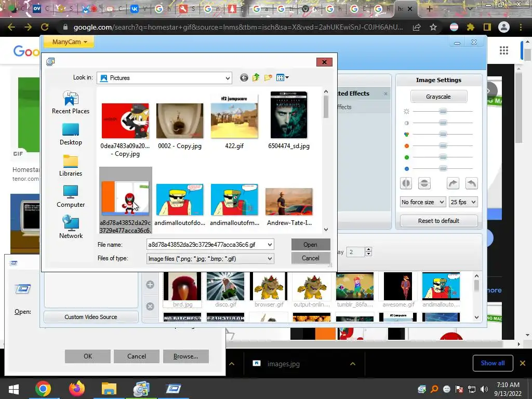
Task: Open the ManyCam main menu
Action: pyautogui.click(x=70, y=42)
